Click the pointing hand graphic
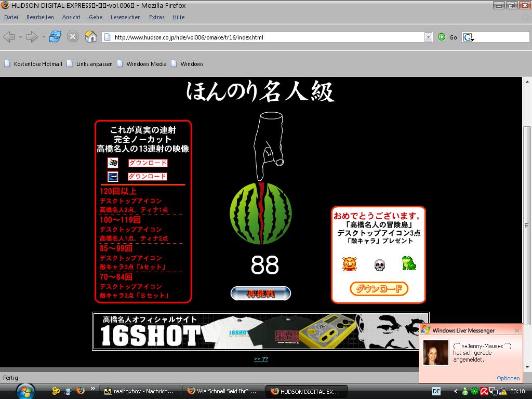532x399 pixels. (x=268, y=146)
